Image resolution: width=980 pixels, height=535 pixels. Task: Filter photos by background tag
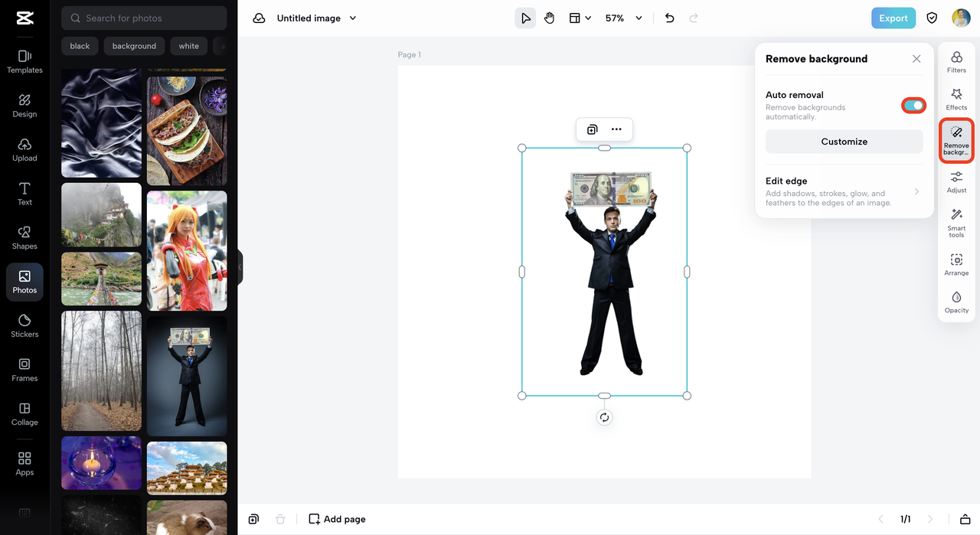point(134,46)
